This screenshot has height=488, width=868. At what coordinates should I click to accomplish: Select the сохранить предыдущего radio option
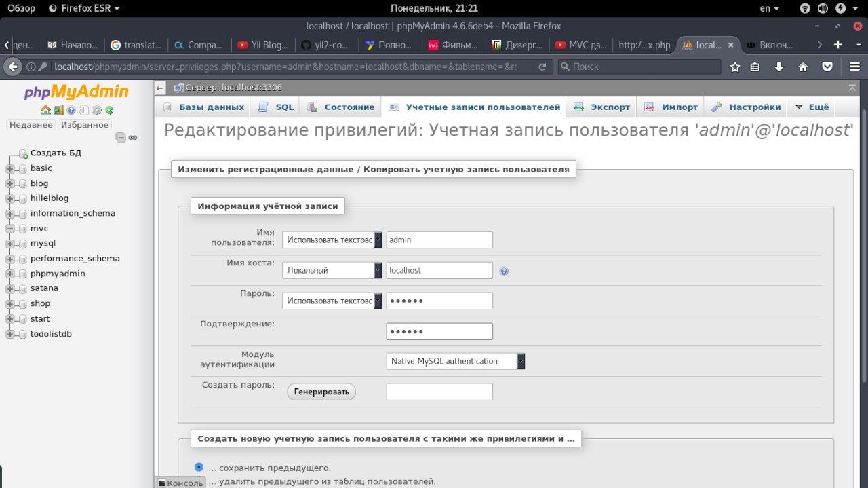pyautogui.click(x=199, y=468)
